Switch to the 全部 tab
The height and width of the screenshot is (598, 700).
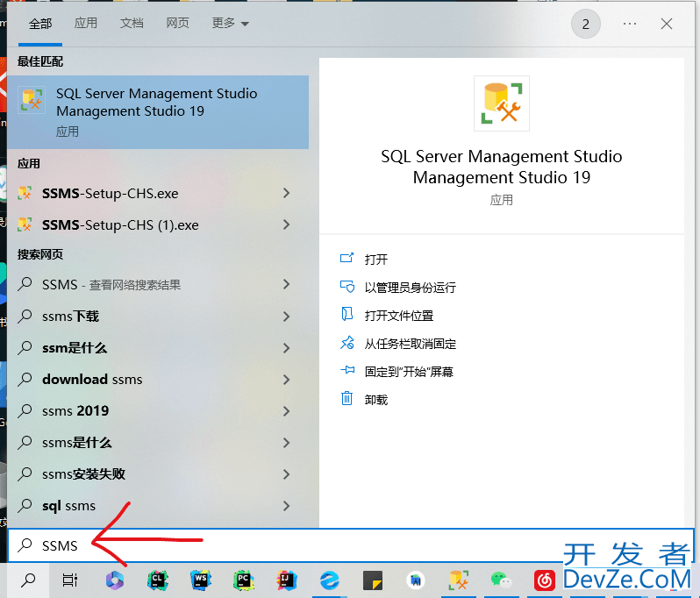pos(40,23)
